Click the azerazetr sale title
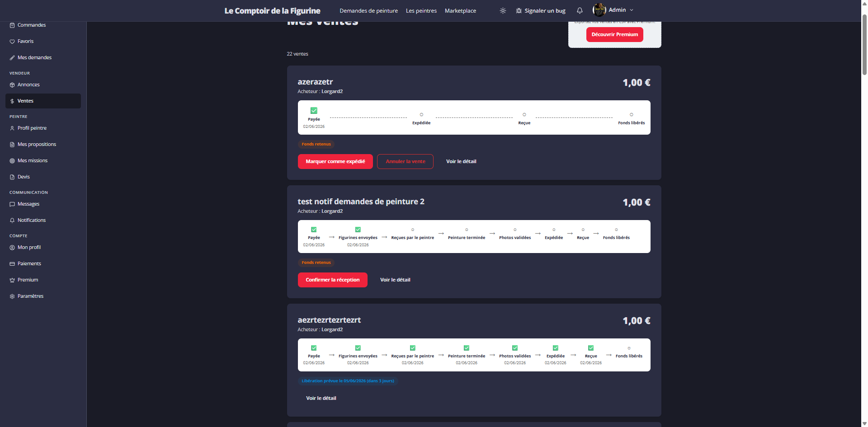 click(315, 82)
